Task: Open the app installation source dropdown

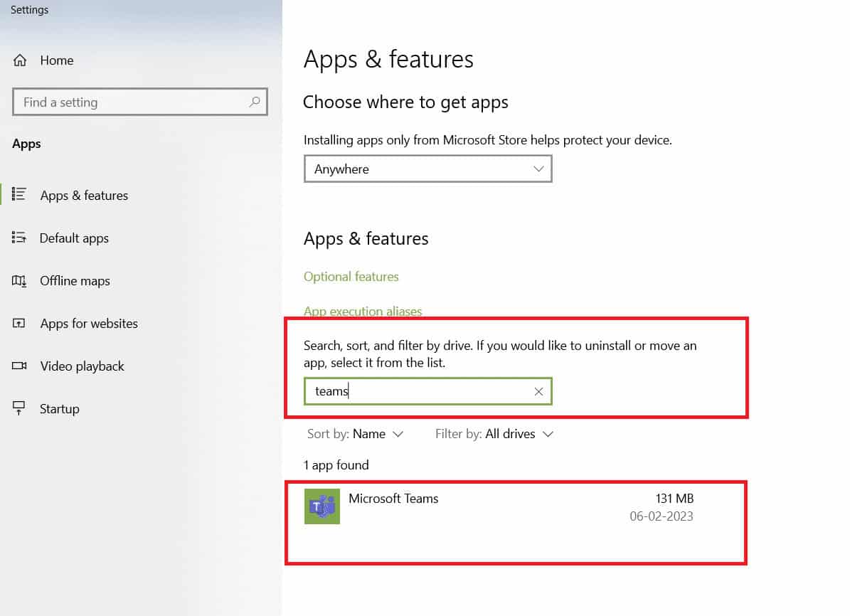Action: pos(427,169)
